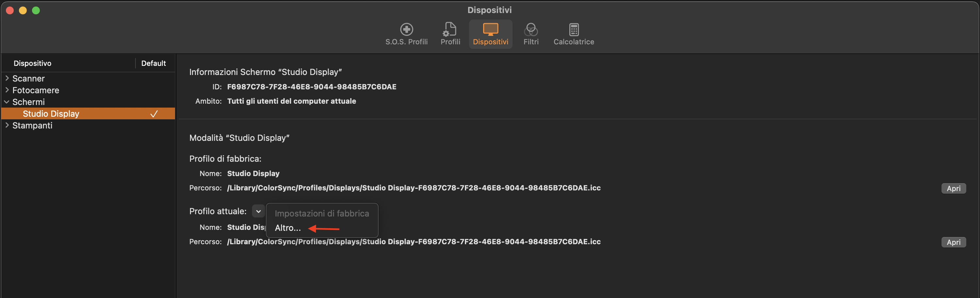Click 'Tutti gli utenti del computer attuale'
Screen dimensions: 980x298
(292, 101)
